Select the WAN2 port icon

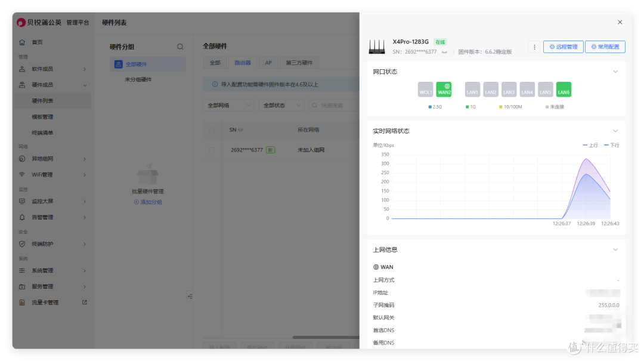444,90
